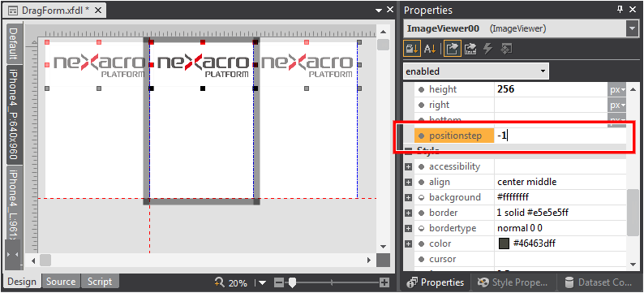Click zoom-in plus icon
The height and width of the screenshot is (293, 644).
pyautogui.click(x=384, y=282)
